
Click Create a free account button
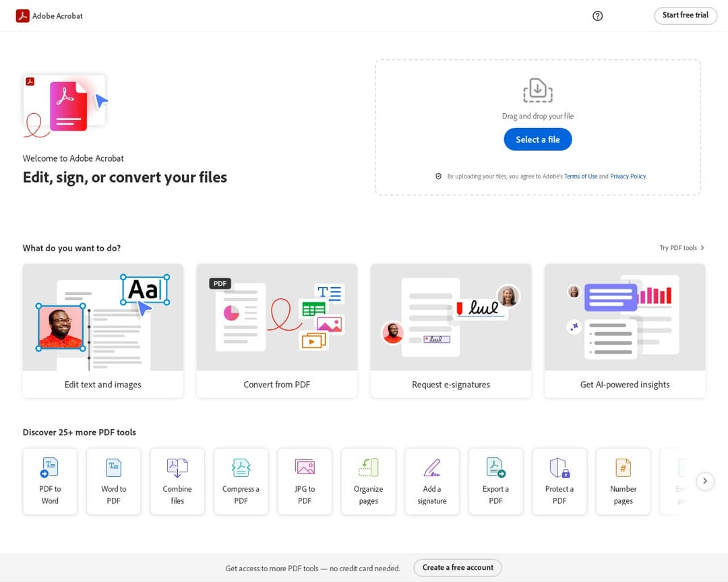[x=458, y=567]
